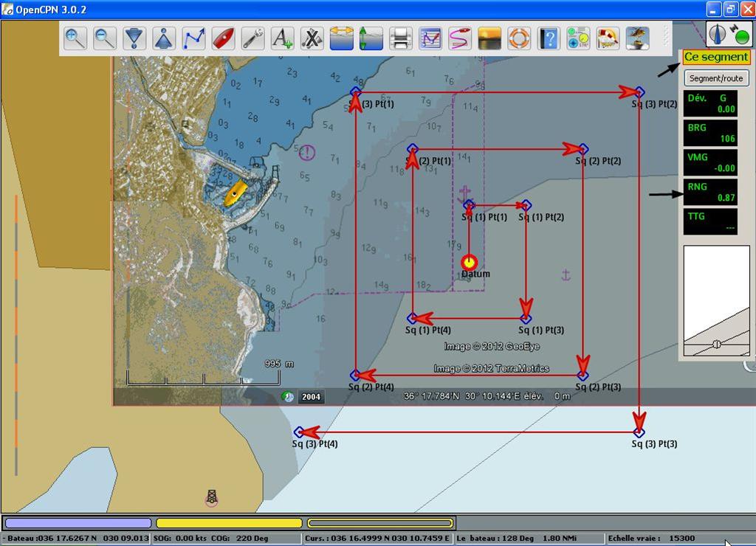Drop a man overboard lifebuoy marker
Image resolution: width=756 pixels, height=546 pixels.
pos(518,38)
